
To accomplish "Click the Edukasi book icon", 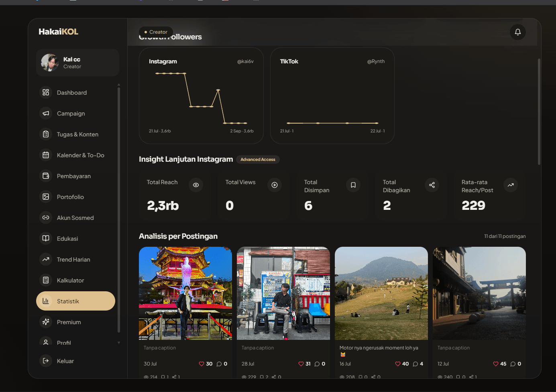I will click(x=46, y=238).
